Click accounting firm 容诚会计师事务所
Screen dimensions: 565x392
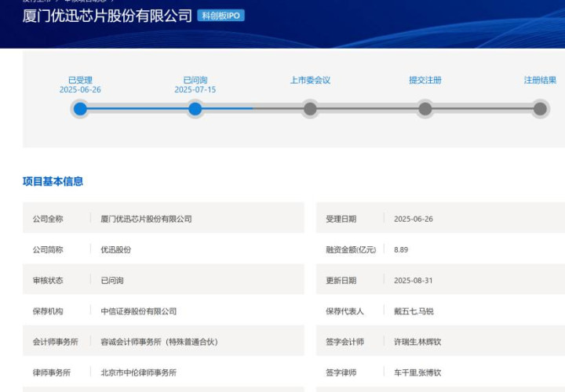pos(159,342)
